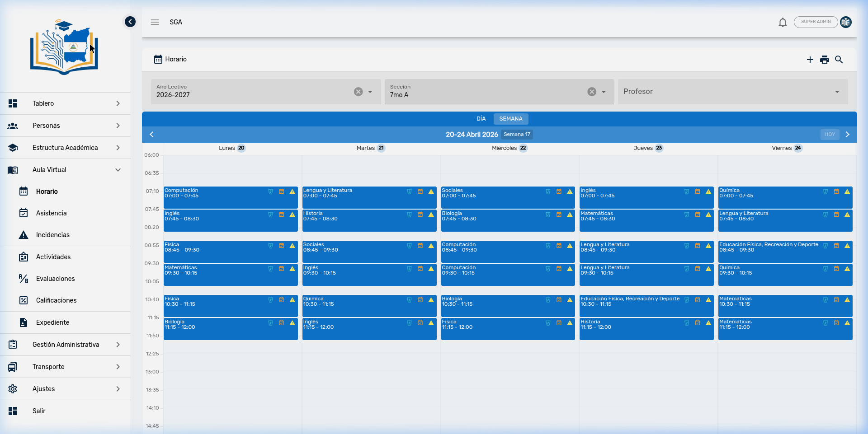Print the schedule with printer icon
The width and height of the screenshot is (868, 434).
pos(825,60)
